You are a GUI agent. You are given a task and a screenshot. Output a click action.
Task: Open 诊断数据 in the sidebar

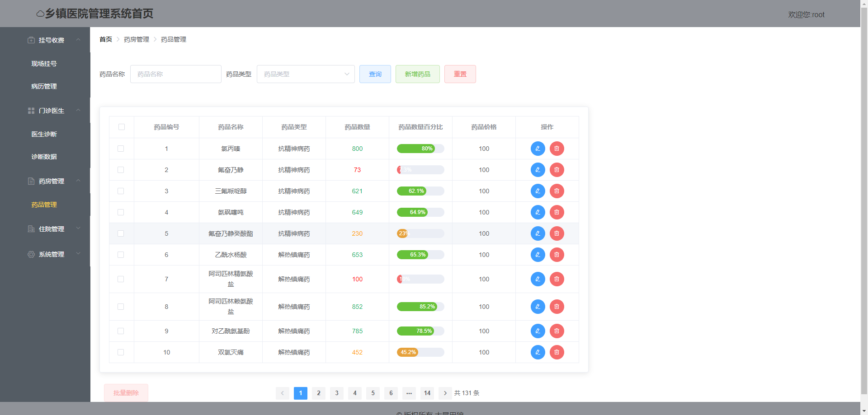pyautogui.click(x=44, y=157)
